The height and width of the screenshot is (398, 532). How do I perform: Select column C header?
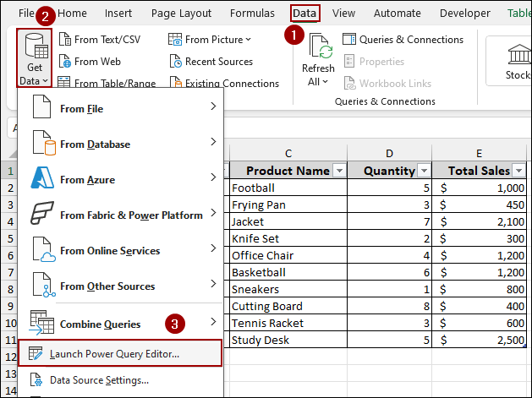click(288, 153)
